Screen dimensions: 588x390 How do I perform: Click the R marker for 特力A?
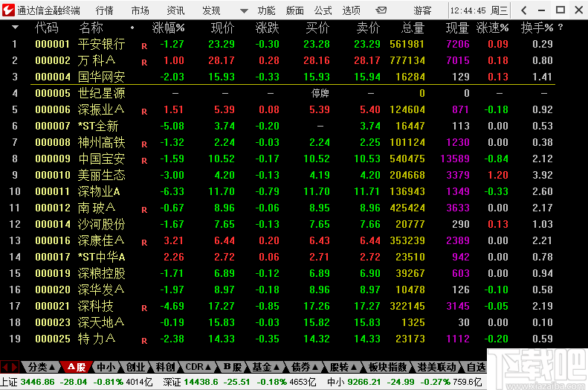144,341
